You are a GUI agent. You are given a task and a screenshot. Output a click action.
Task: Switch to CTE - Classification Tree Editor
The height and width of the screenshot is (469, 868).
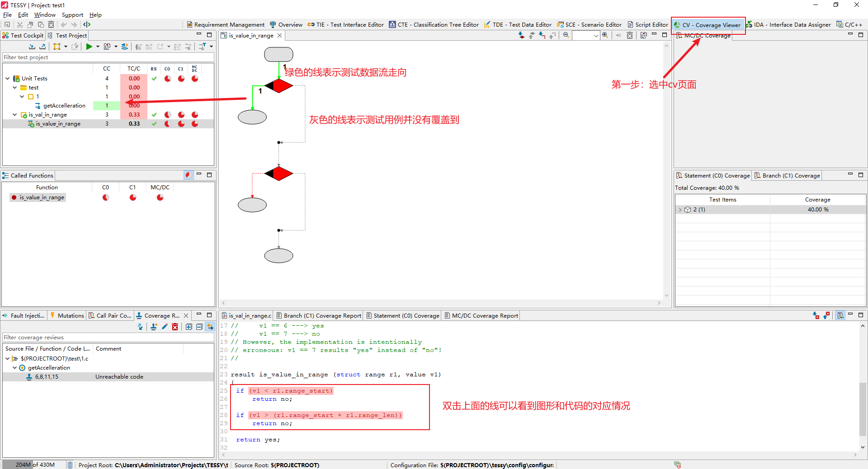pyautogui.click(x=434, y=25)
